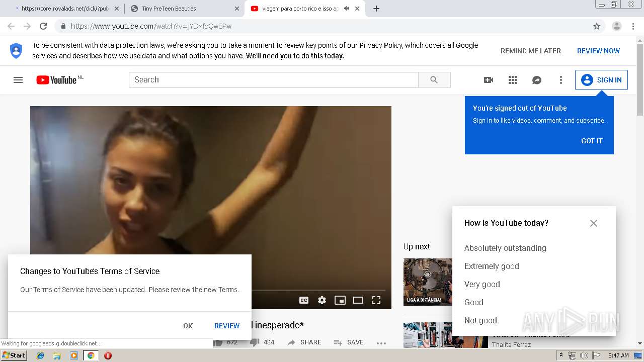Show hidden system tray icons
Viewport: 644px width, 362px height.
561,355
